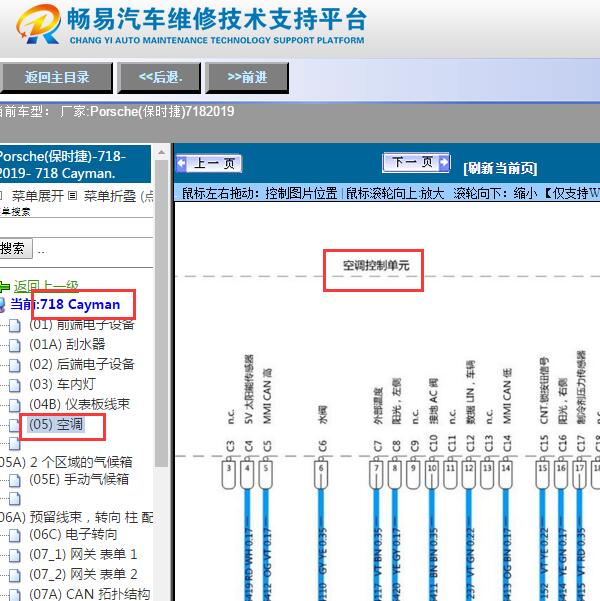
Task: Click connector pin C14 MMI CAN 低
Action: click(506, 475)
